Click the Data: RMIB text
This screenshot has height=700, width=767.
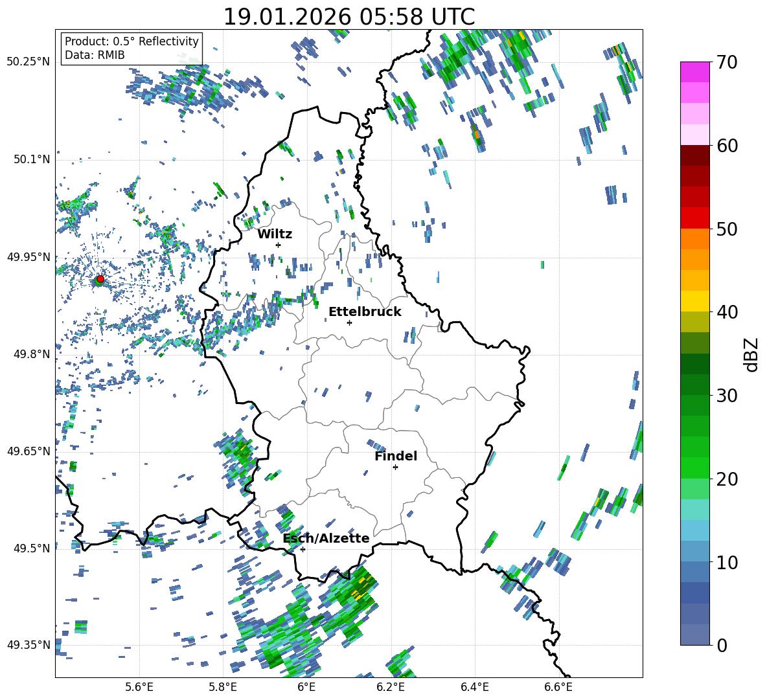[95, 55]
